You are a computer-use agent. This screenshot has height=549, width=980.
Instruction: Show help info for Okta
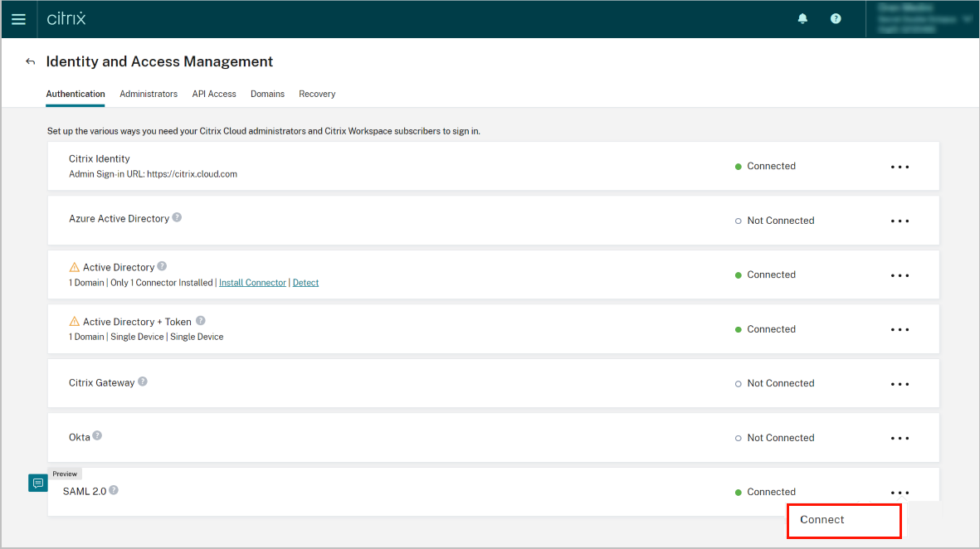pyautogui.click(x=97, y=436)
